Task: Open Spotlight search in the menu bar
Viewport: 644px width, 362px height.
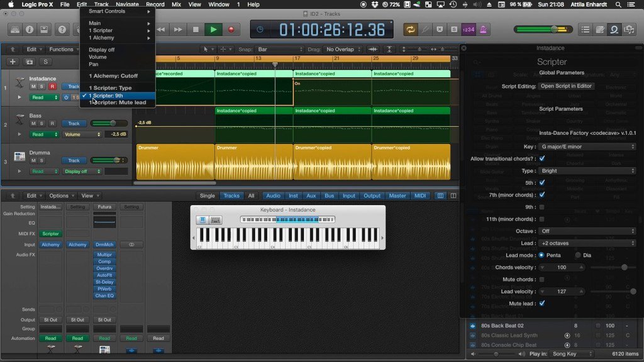Action: (x=618, y=4)
